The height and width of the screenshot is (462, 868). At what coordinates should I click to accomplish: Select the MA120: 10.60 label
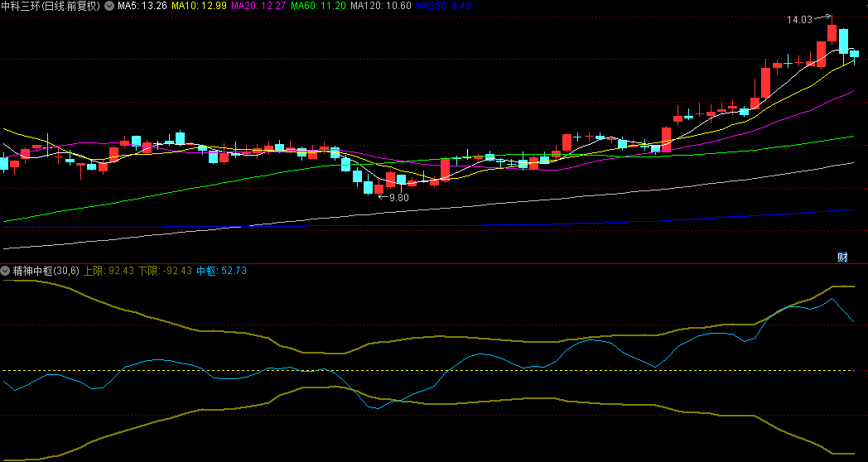[381, 6]
